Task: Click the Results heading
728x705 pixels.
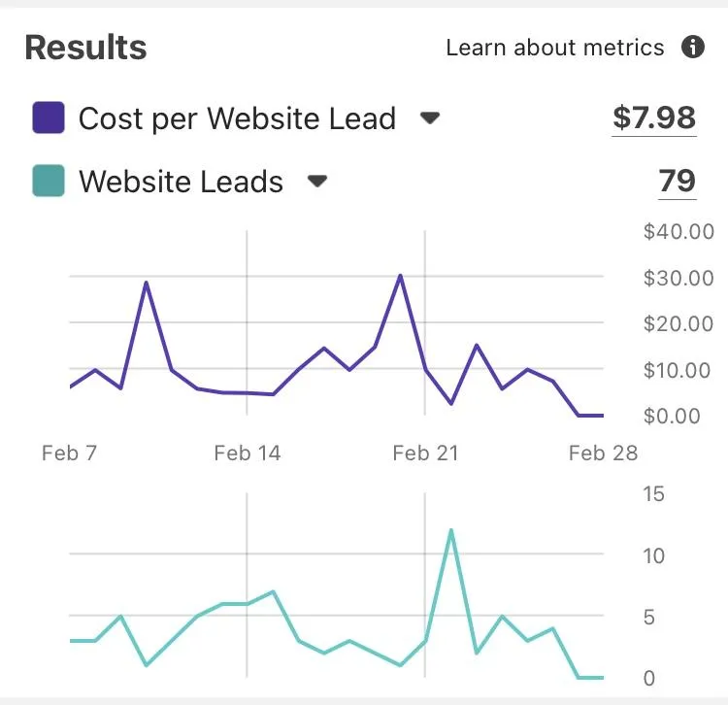Action: (85, 48)
